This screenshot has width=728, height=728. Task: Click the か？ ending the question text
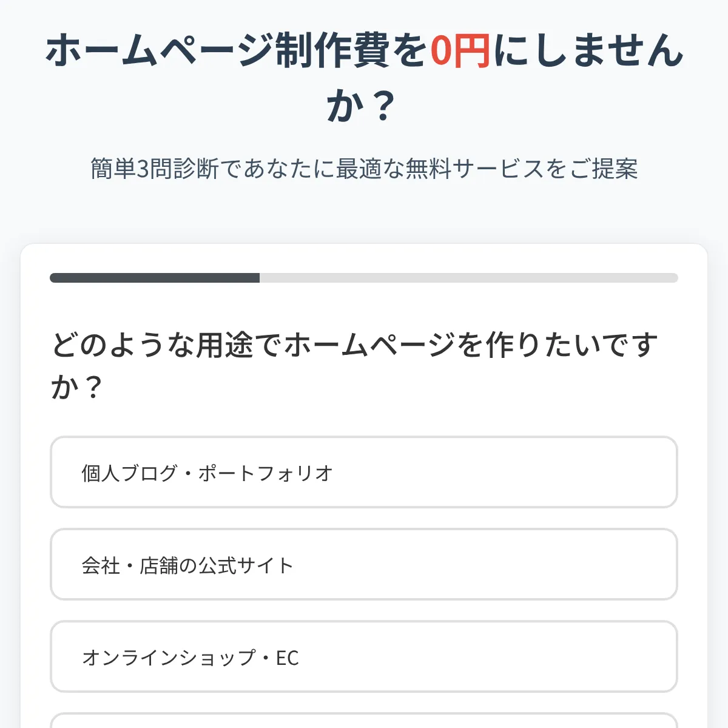coord(76,387)
